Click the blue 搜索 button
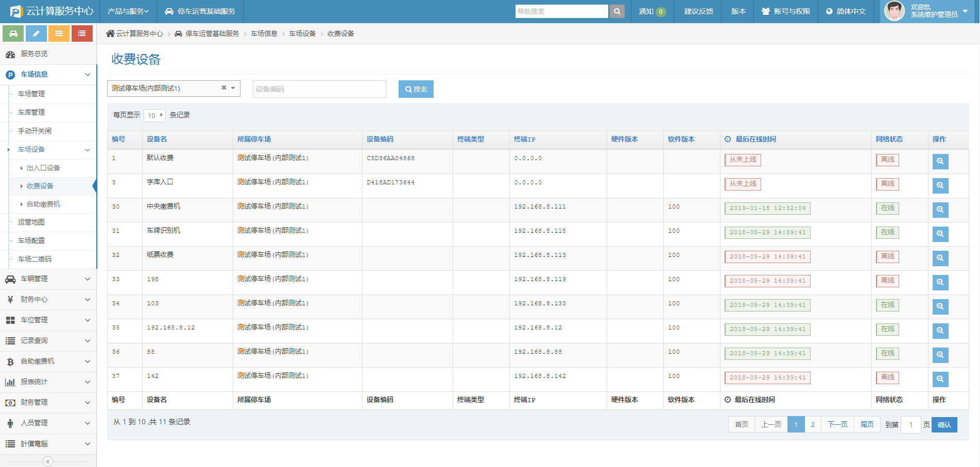This screenshot has width=980, height=467. (x=416, y=89)
